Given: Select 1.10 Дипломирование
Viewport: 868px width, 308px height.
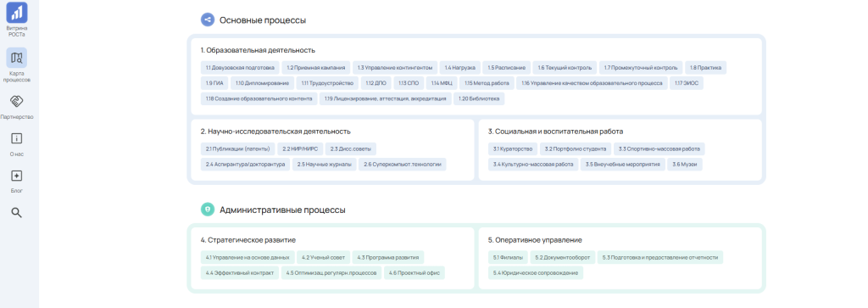Looking at the screenshot, I should pos(263,84).
